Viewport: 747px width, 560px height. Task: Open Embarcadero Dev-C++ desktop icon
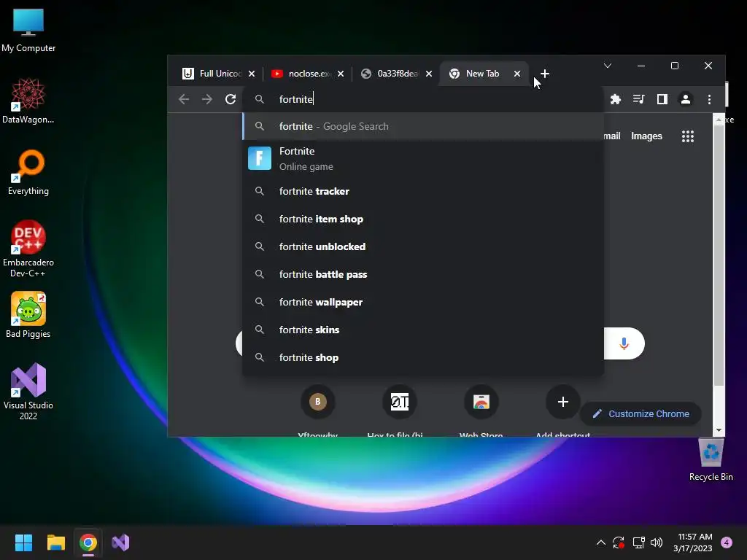pyautogui.click(x=28, y=249)
